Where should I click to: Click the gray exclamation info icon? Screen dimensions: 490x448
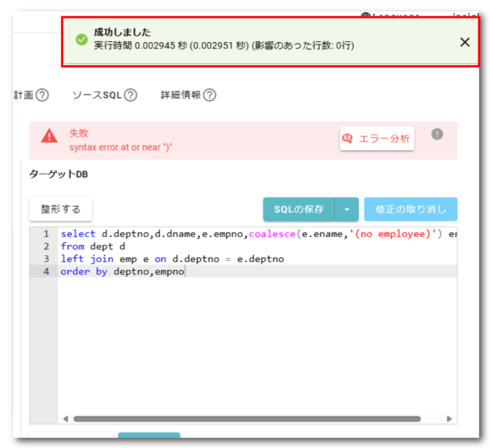(437, 134)
